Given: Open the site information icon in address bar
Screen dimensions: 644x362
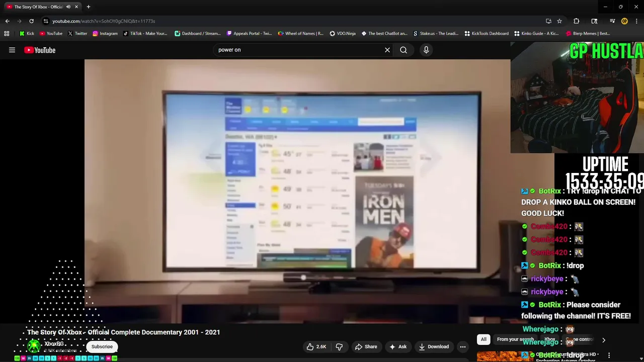Looking at the screenshot, I should [x=46, y=21].
